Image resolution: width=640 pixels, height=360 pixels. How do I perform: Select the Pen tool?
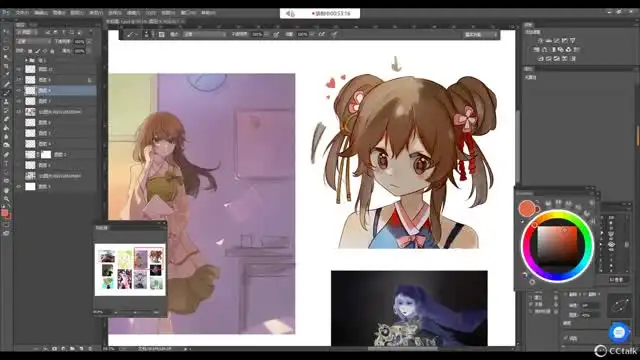point(6,155)
